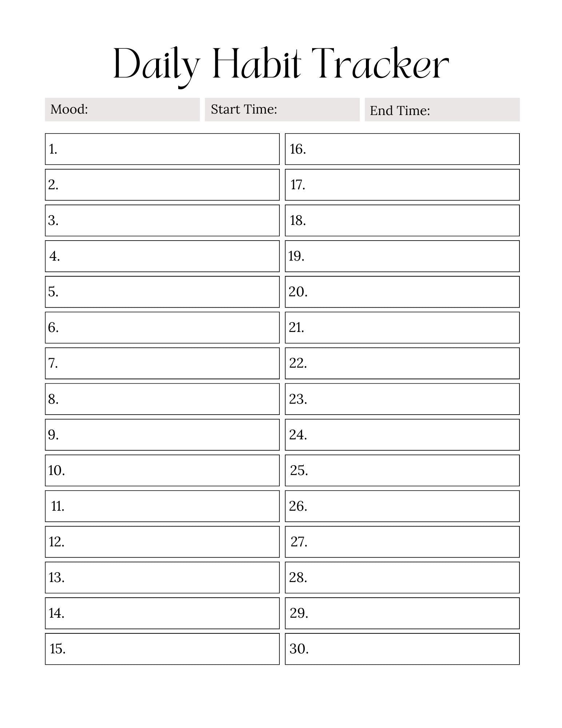Select habit row number 18
The width and height of the screenshot is (562, 728).
tap(402, 221)
